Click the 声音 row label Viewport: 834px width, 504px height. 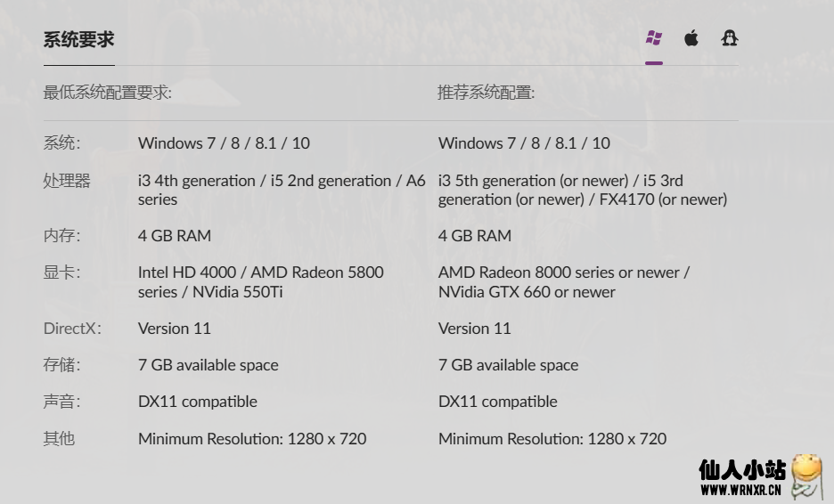61,402
